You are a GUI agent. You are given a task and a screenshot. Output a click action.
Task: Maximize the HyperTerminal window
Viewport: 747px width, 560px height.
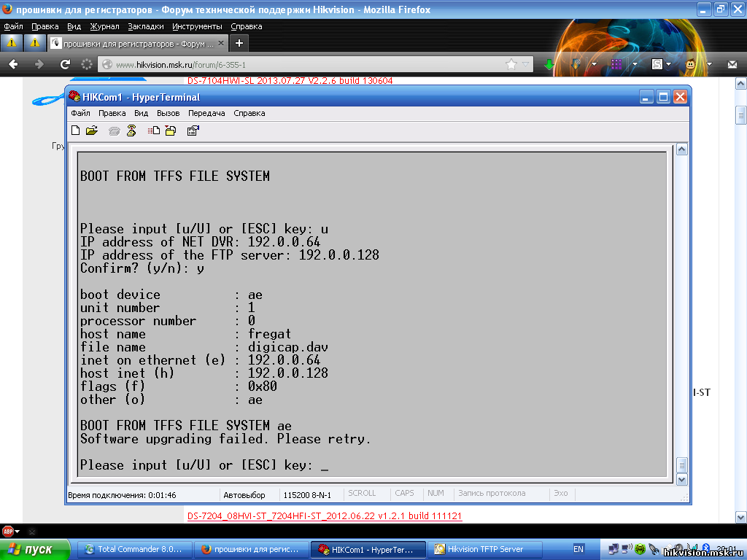(x=663, y=97)
